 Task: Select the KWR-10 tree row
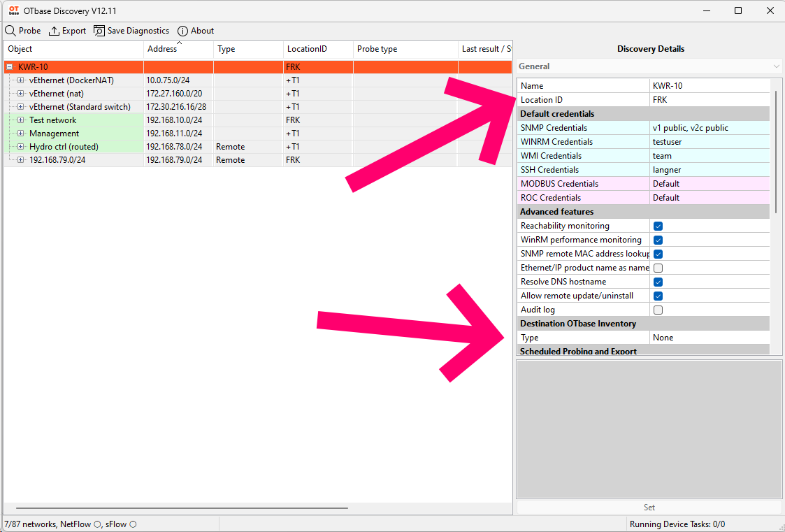[258, 67]
